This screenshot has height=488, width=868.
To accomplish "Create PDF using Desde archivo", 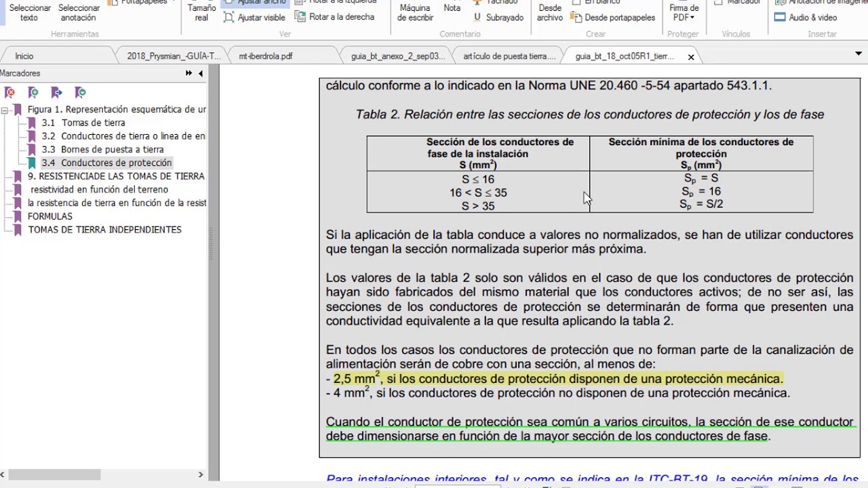I will coord(550,13).
